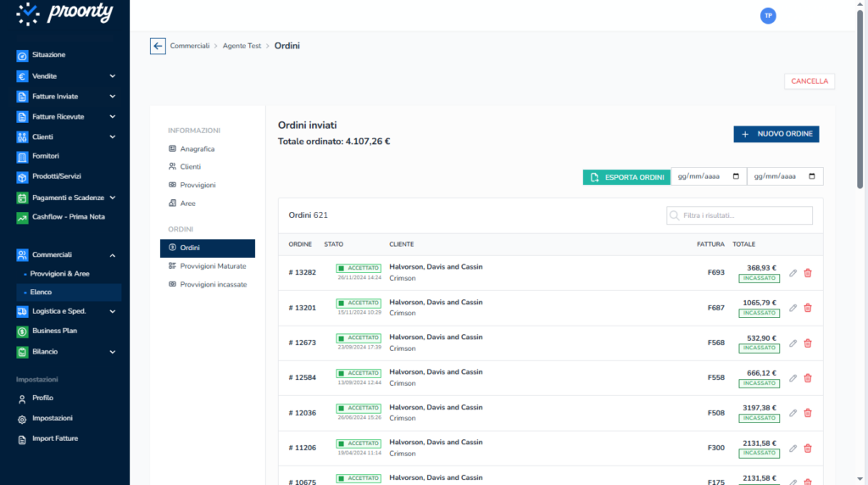Click the Filtra i risultati search field
The width and height of the screenshot is (868, 485).
(744, 215)
